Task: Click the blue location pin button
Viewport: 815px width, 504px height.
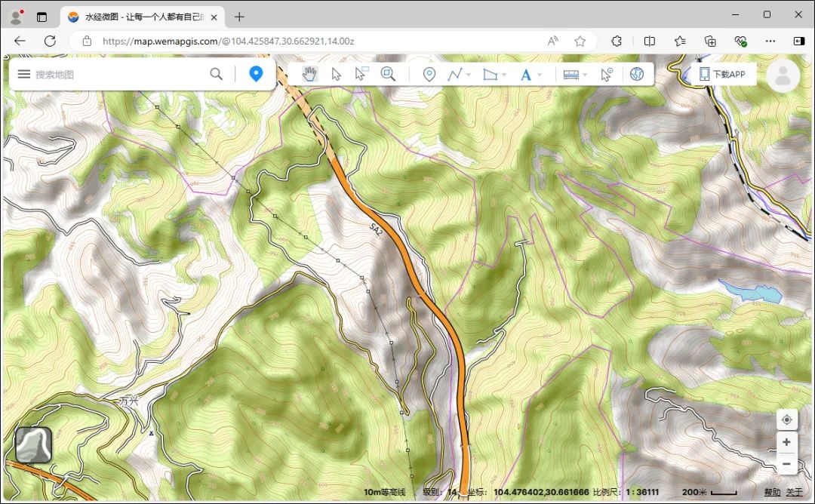Action: pyautogui.click(x=256, y=74)
